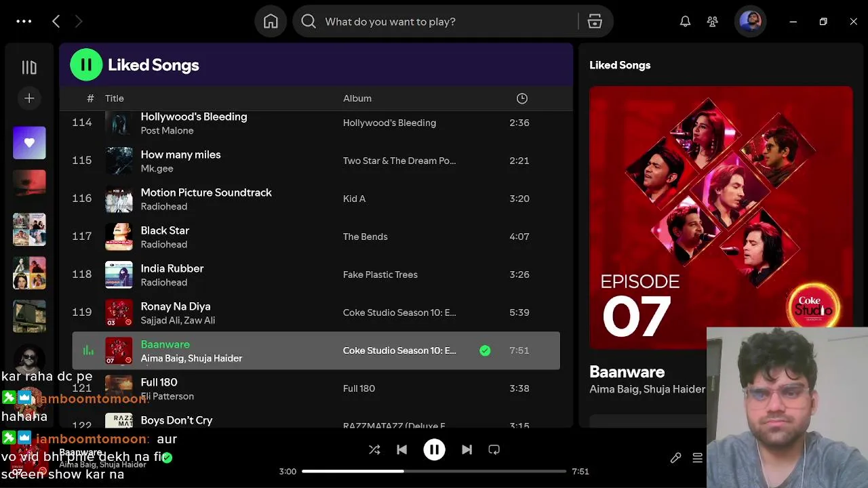
Task: Select the Black Star song title
Action: 165,230
